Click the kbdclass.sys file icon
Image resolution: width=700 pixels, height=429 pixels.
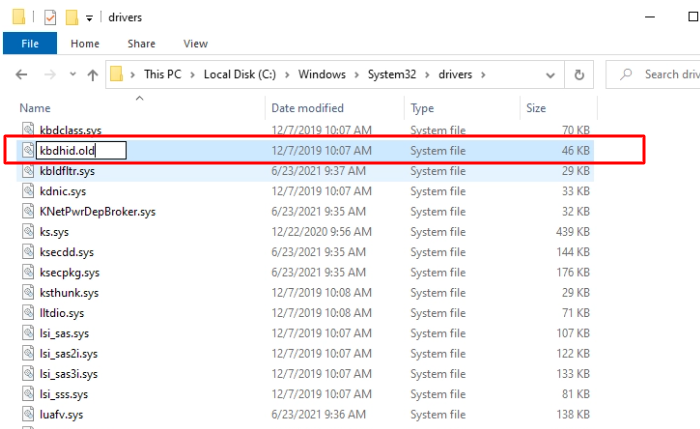click(x=28, y=130)
